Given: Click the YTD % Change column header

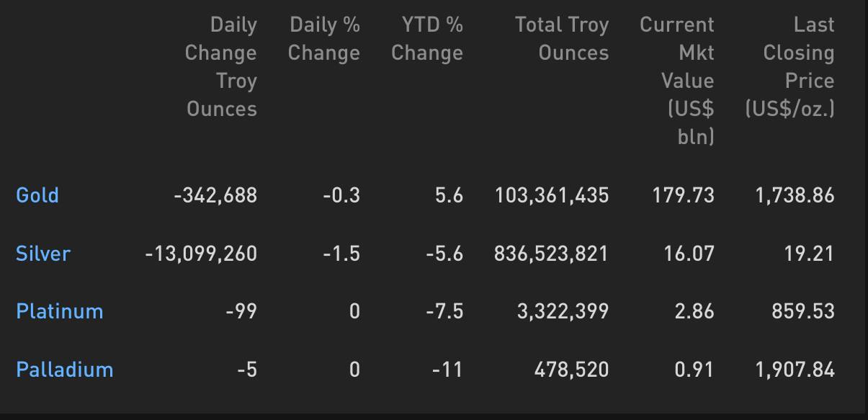Looking at the screenshot, I should (427, 39).
